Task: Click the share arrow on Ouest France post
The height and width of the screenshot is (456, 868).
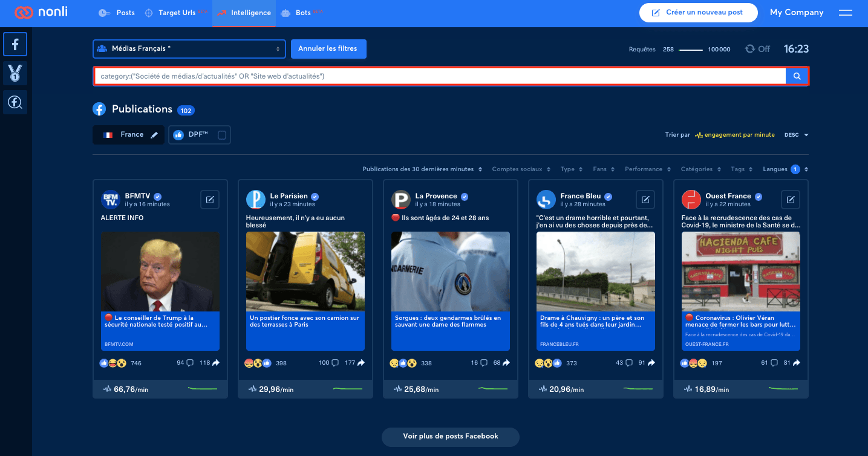Action: [797, 363]
